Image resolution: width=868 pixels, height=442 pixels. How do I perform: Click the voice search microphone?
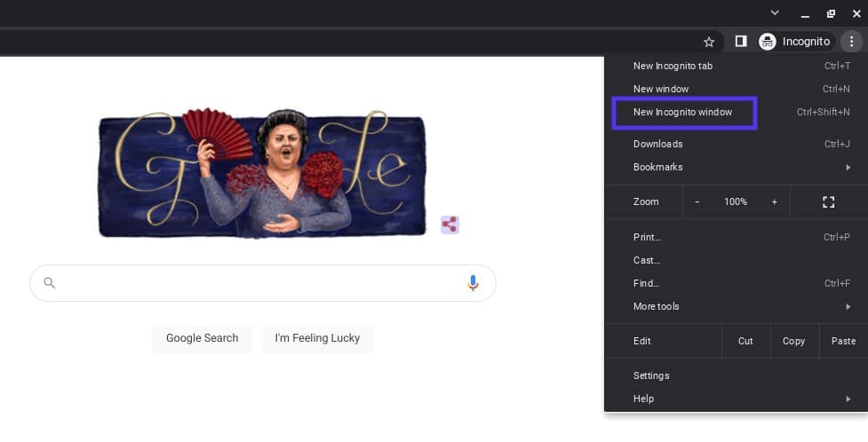pyautogui.click(x=473, y=283)
